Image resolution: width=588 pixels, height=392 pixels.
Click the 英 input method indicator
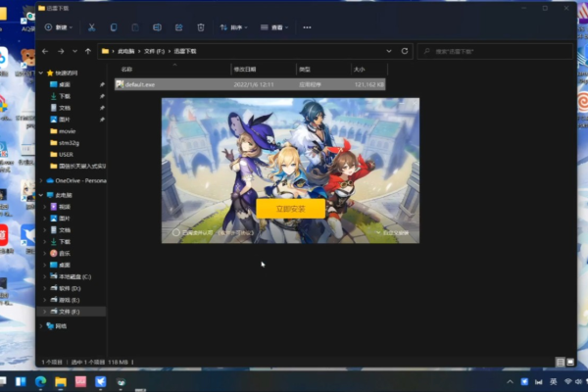(x=553, y=382)
